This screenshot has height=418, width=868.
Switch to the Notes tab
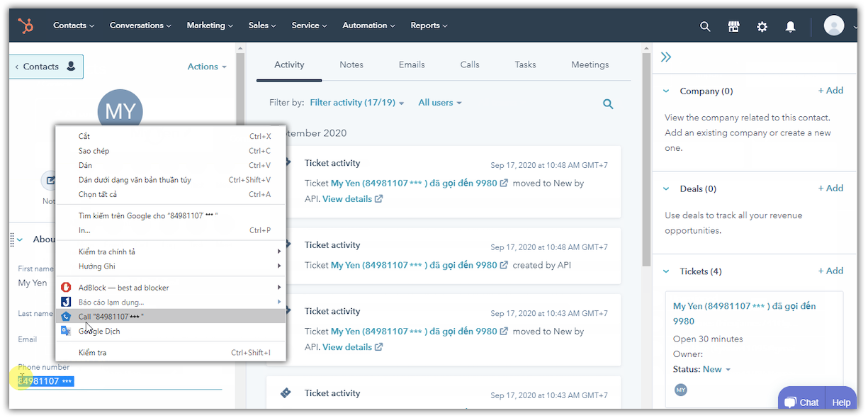(x=351, y=64)
